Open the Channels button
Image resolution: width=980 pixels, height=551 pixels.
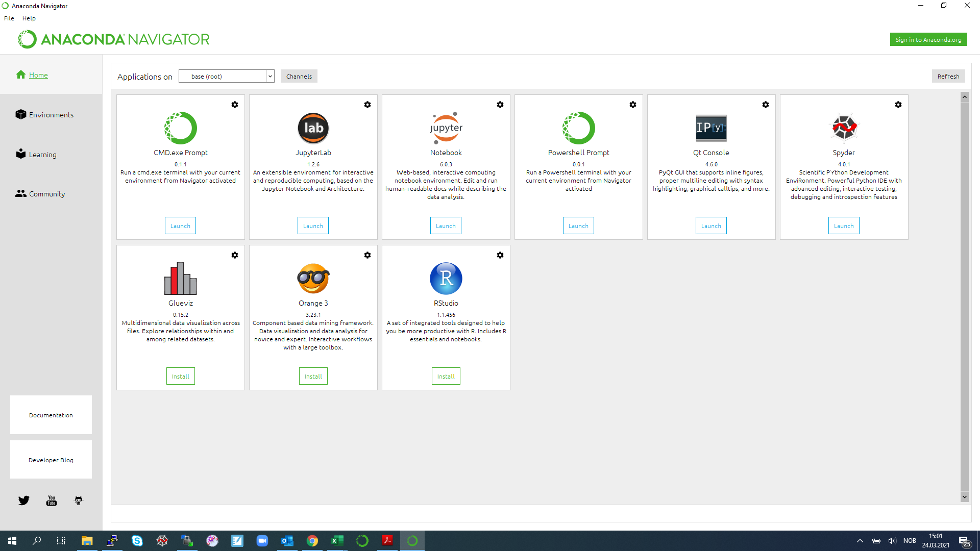coord(299,77)
